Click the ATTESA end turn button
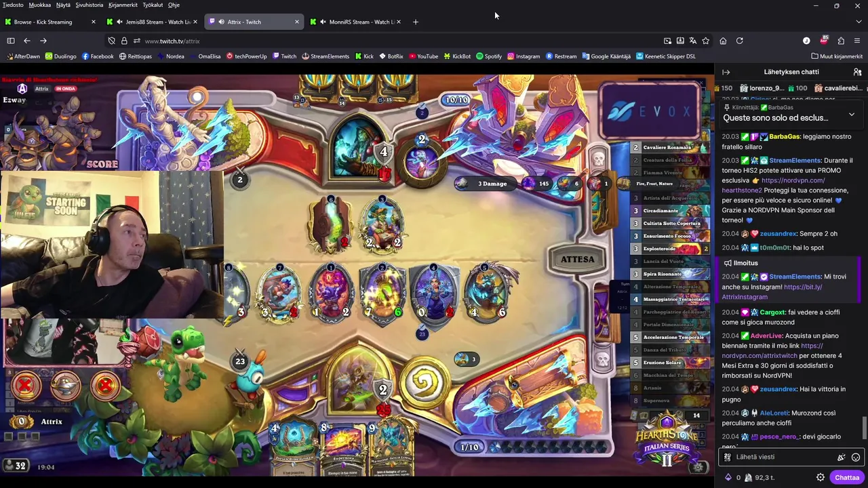The height and width of the screenshot is (488, 868). coord(577,259)
